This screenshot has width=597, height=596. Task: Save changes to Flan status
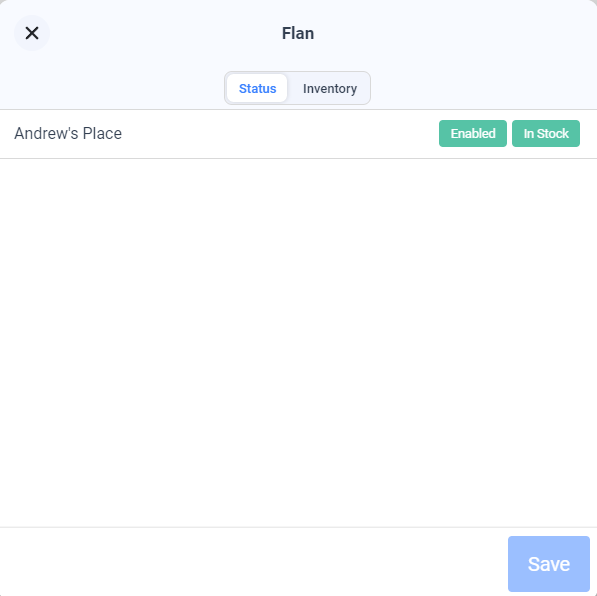click(549, 564)
